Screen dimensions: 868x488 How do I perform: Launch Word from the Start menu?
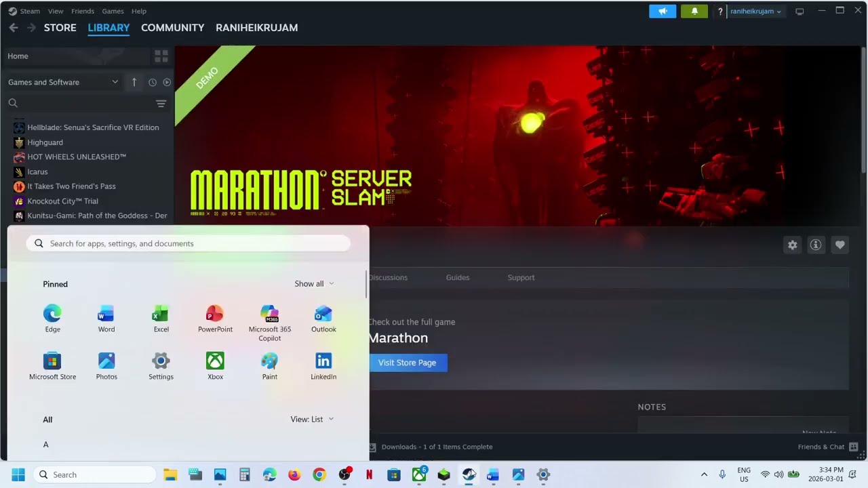[106, 319]
